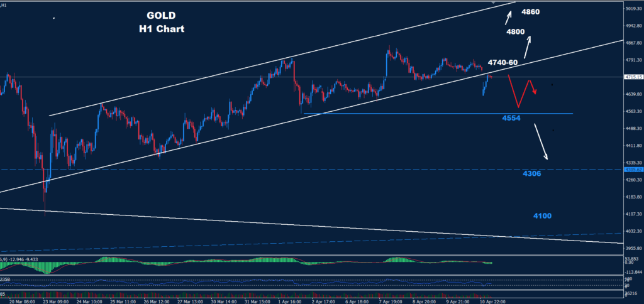Select the solid blue 4554 horizontal line
Image resolution: width=644 pixels, height=304 pixels.
438,113
